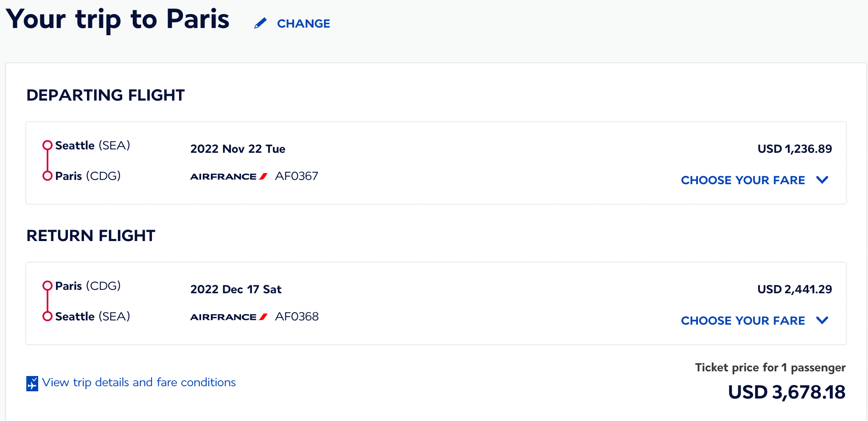This screenshot has height=421, width=868.
Task: Click the USD 2,441.29 return price
Action: 795,289
